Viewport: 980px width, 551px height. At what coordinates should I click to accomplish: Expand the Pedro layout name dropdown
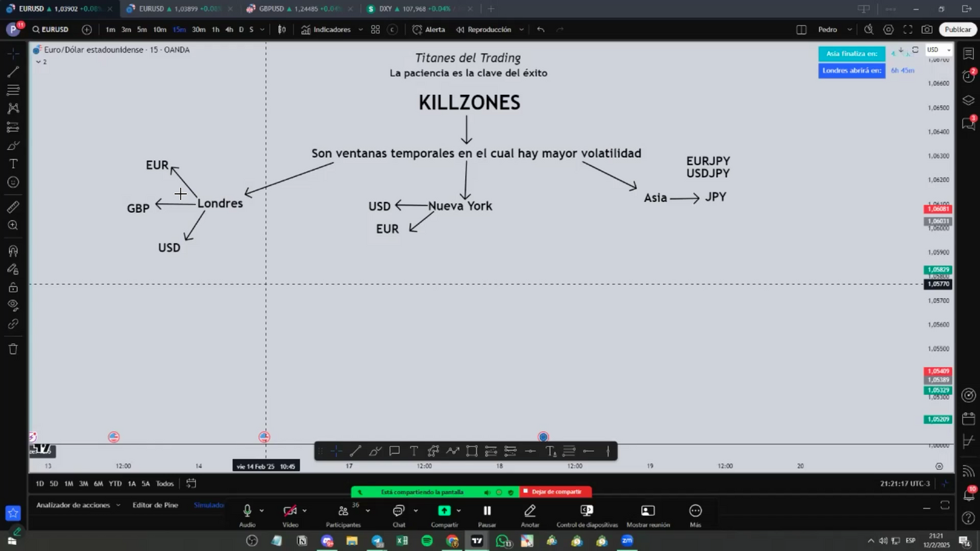click(849, 30)
